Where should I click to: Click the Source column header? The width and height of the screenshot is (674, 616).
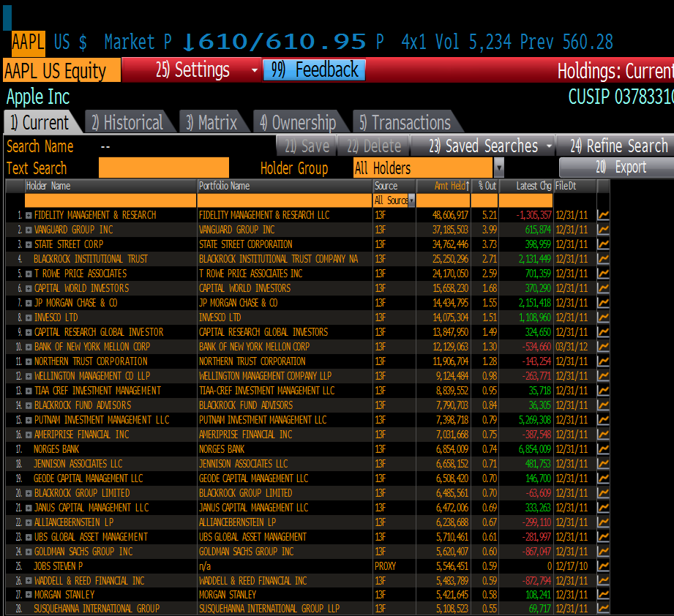click(x=394, y=186)
